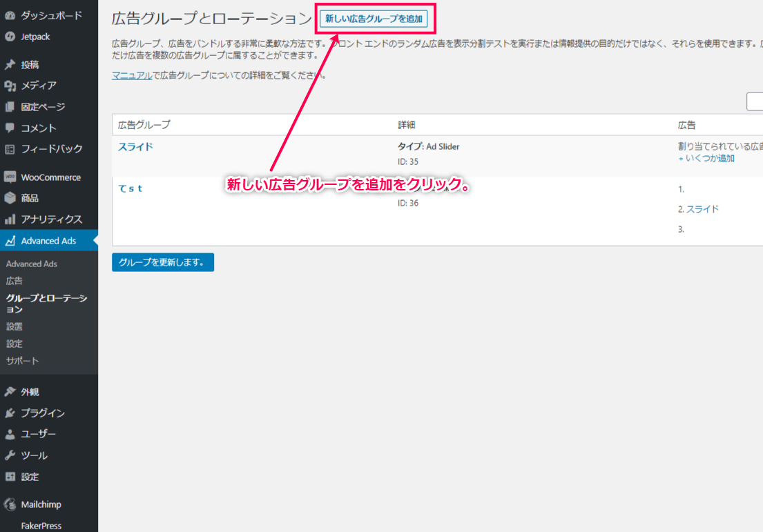Open the 固定ページ menu
Viewport: 763px width, 532px height.
tap(43, 107)
